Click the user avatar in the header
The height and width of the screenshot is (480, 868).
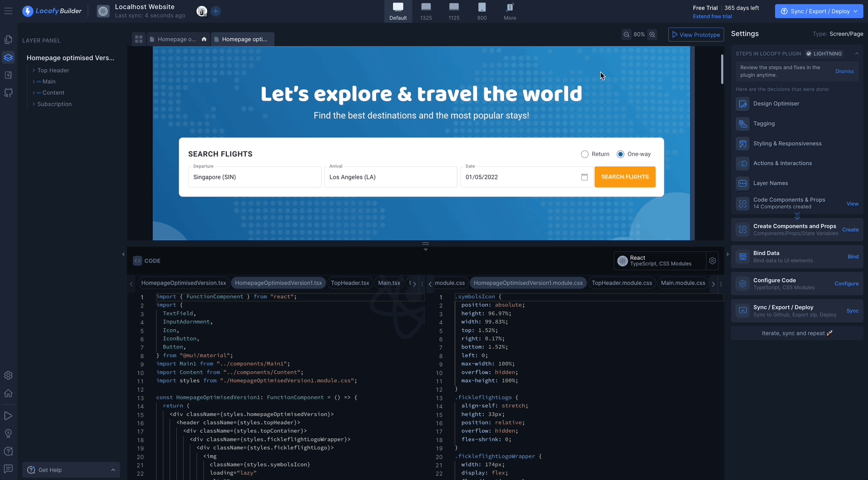pyautogui.click(x=202, y=11)
